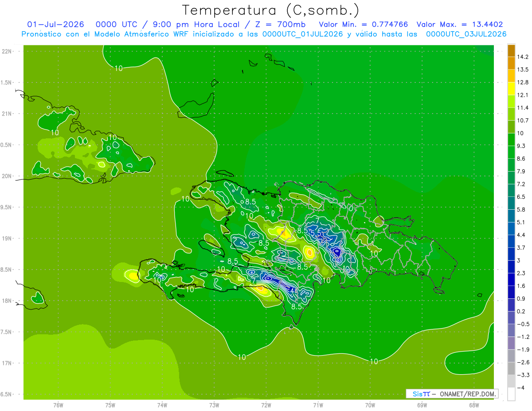Image resolution: width=532 pixels, height=411 pixels.
Task: Click colorbar tick label '2.3'
Action: (x=522, y=273)
